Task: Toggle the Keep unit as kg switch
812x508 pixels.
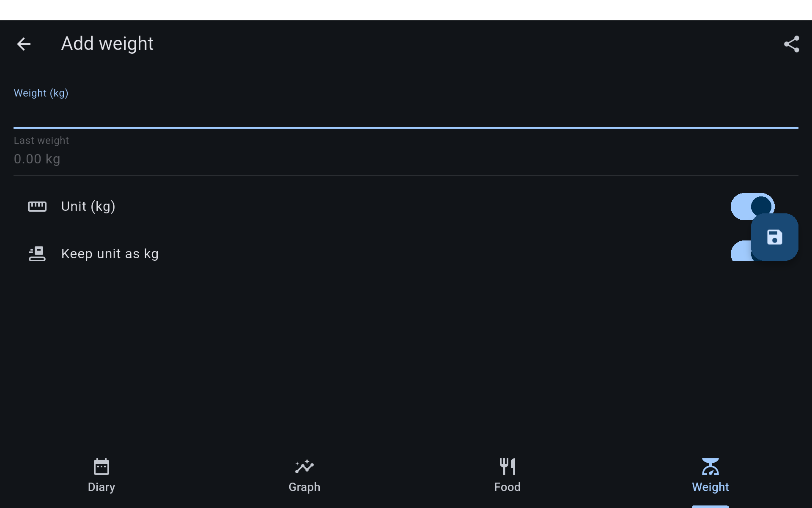Action: 740,252
